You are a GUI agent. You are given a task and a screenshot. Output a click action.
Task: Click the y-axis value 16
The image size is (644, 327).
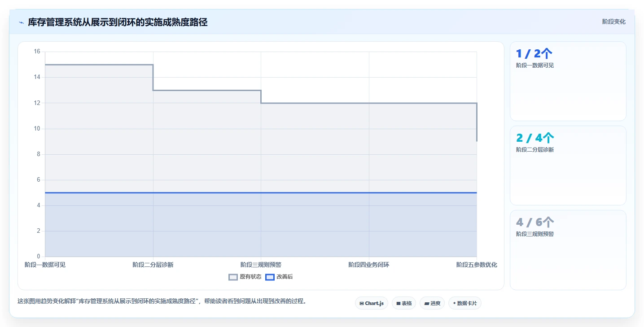pyautogui.click(x=37, y=52)
